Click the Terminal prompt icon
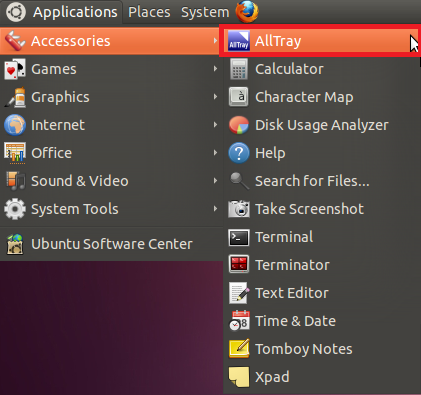421x395 pixels. [239, 238]
